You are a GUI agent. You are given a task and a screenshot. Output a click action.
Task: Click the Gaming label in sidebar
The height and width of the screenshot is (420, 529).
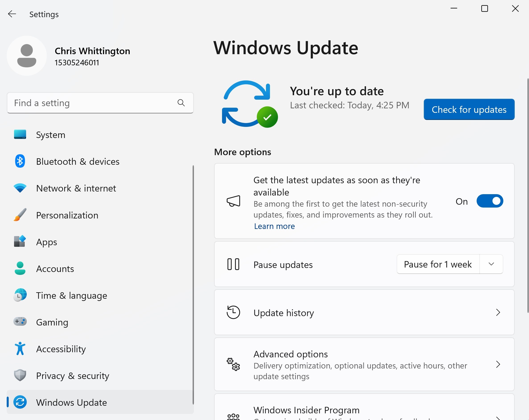coord(52,322)
